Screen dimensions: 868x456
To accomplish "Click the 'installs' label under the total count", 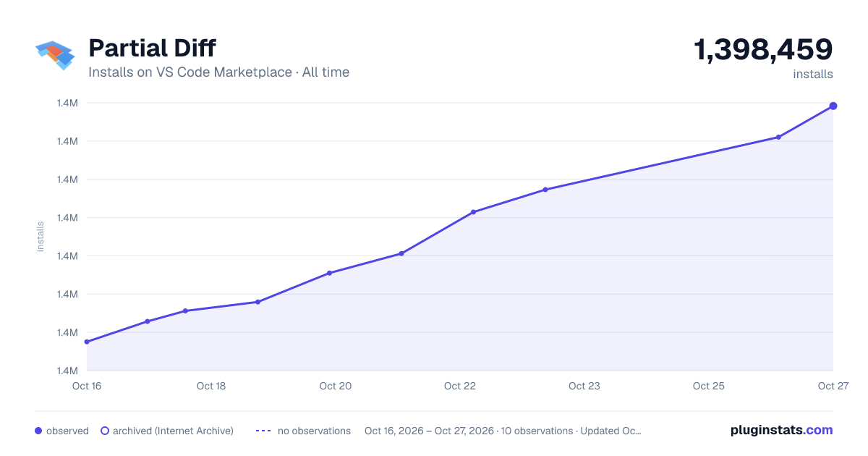I will coord(813,74).
